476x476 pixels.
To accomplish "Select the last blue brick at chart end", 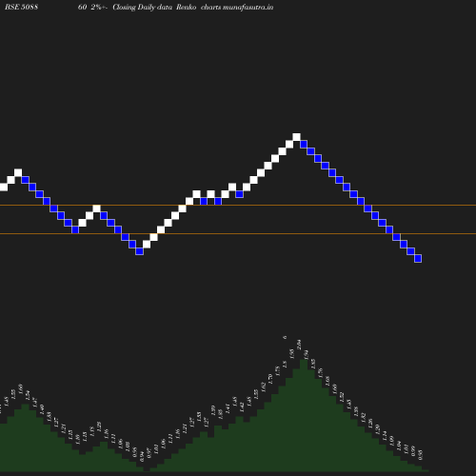I will pyautogui.click(x=418, y=259).
